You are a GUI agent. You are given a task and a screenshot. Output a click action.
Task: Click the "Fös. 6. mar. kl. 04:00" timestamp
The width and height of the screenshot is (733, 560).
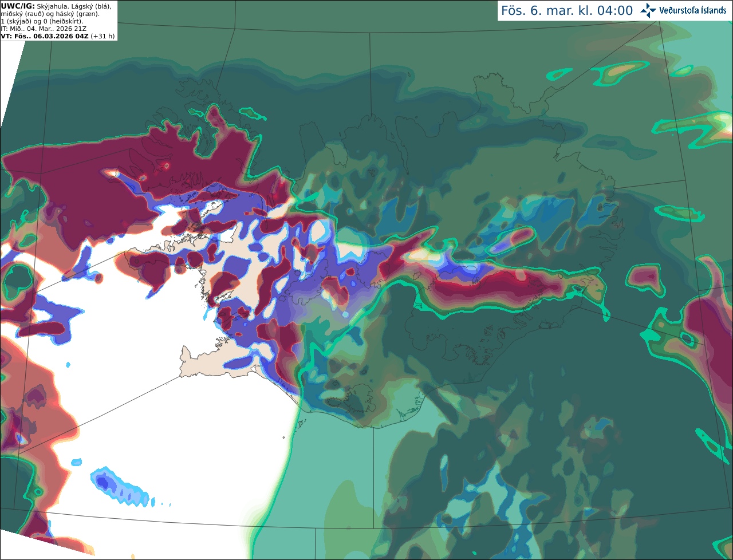point(567,11)
